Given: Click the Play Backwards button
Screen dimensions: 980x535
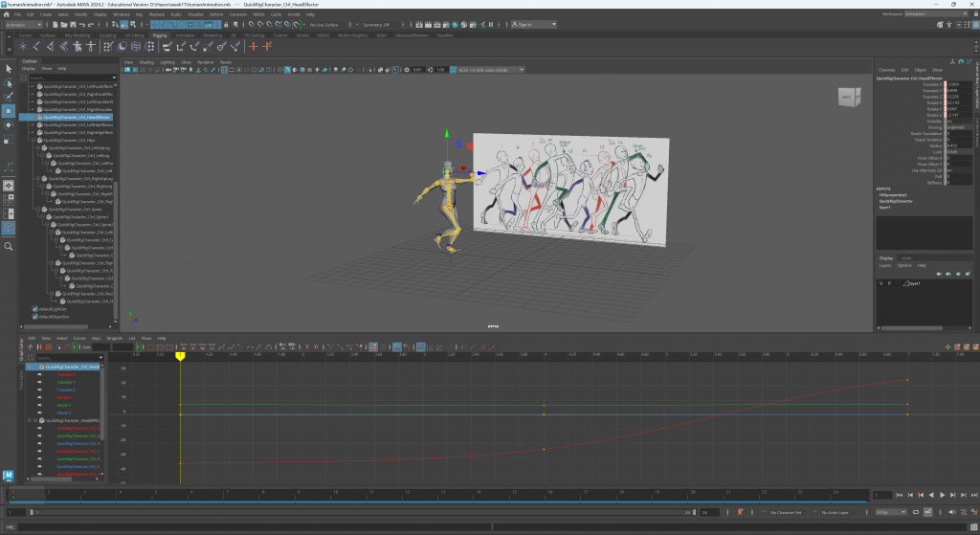Looking at the screenshot, I should [x=931, y=495].
